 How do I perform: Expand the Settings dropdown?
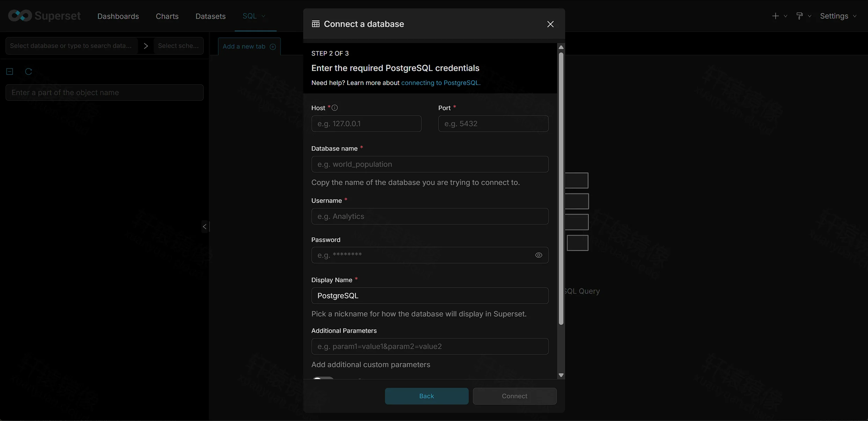(x=838, y=16)
